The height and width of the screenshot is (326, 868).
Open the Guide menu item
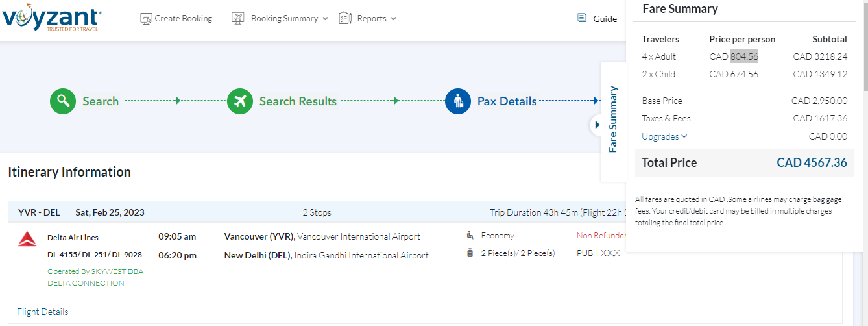click(605, 19)
